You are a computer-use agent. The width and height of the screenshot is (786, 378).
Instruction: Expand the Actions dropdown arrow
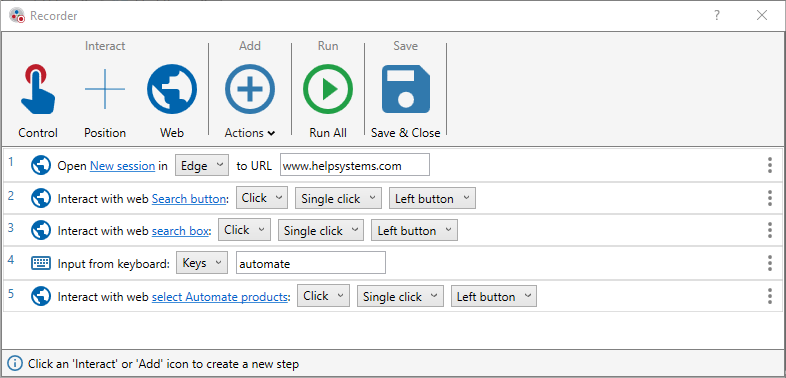(271, 133)
